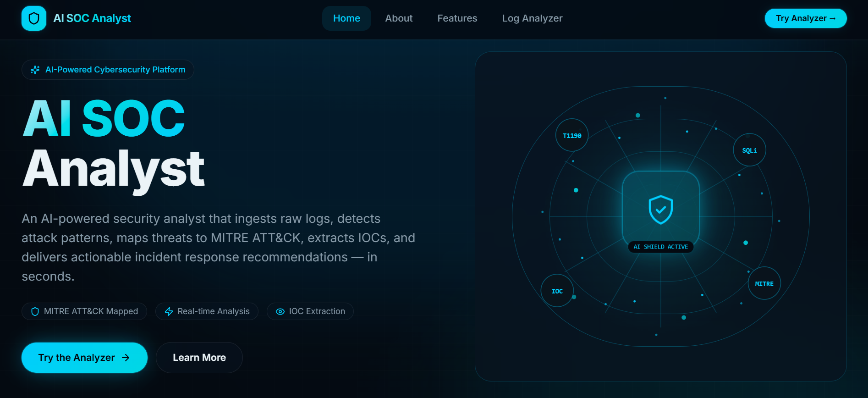The image size is (868, 398).
Task: Open the Home nav item
Action: point(346,18)
